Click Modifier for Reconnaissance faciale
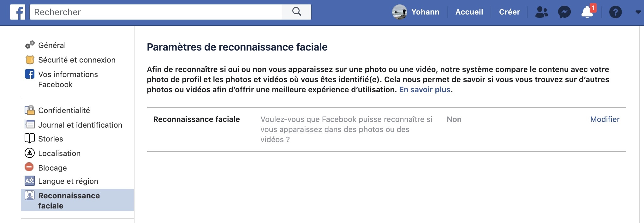The height and width of the screenshot is (223, 644). click(605, 119)
